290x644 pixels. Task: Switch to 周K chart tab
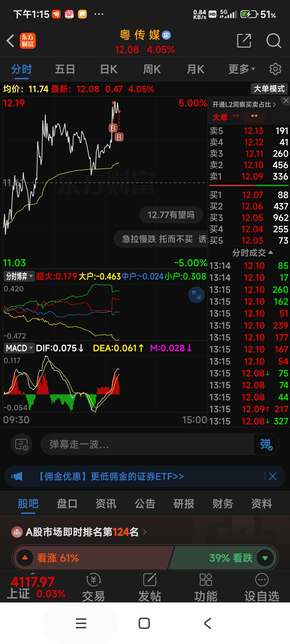(x=152, y=69)
